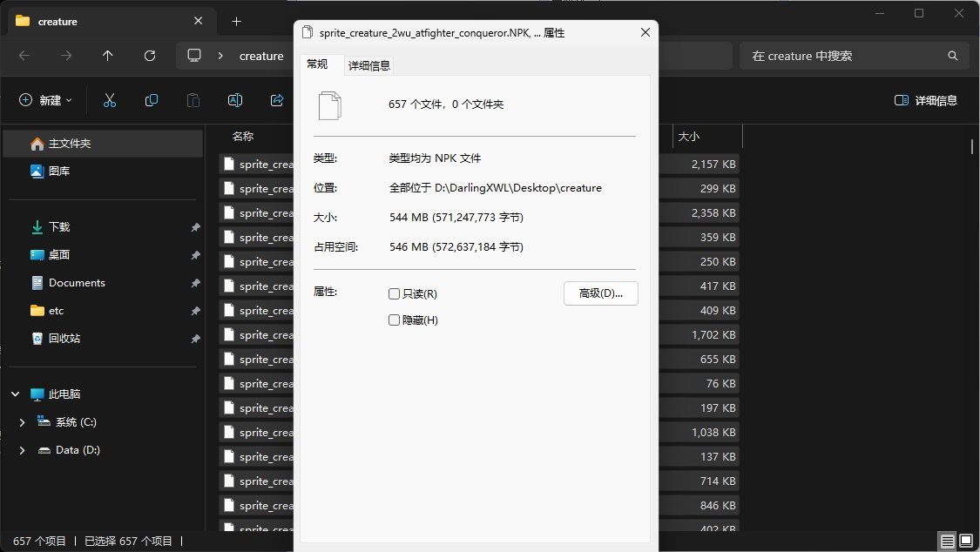Click the up-one-level arrow icon
This screenshot has width=980, height=552.
107,55
